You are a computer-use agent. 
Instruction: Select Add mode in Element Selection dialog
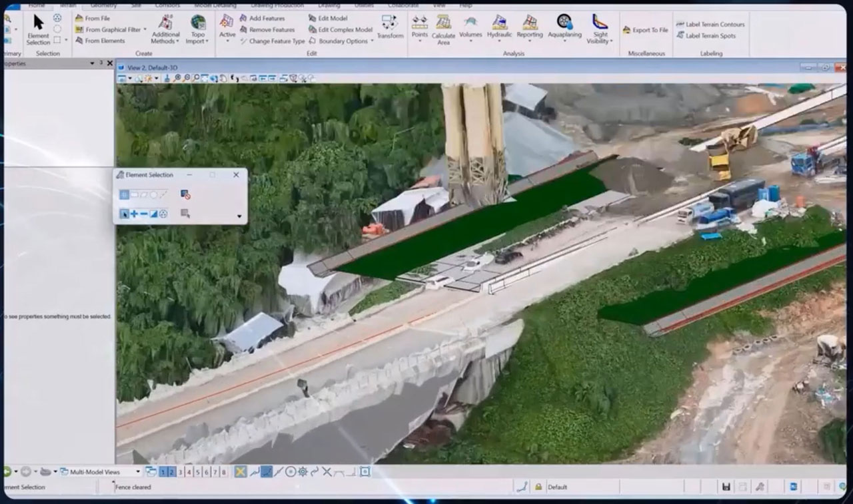tap(134, 214)
